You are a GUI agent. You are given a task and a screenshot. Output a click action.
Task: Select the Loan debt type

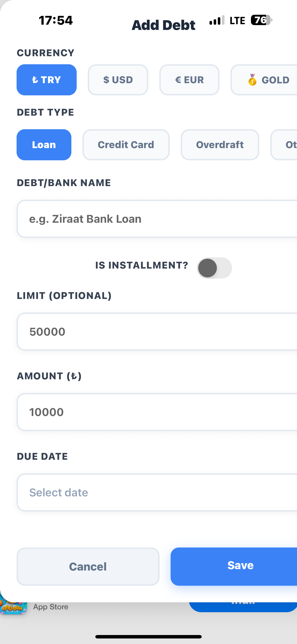pos(44,145)
